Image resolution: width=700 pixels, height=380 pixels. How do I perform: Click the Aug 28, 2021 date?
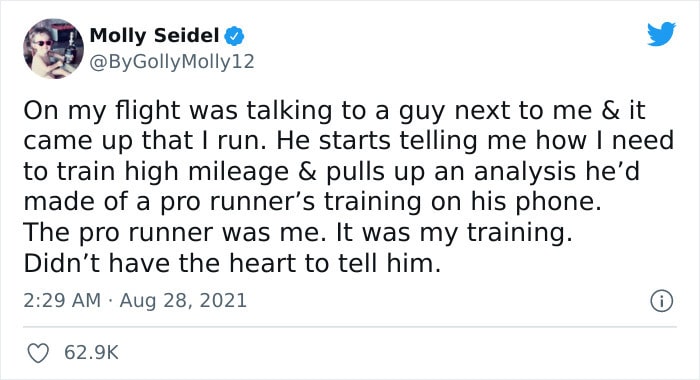183,301
